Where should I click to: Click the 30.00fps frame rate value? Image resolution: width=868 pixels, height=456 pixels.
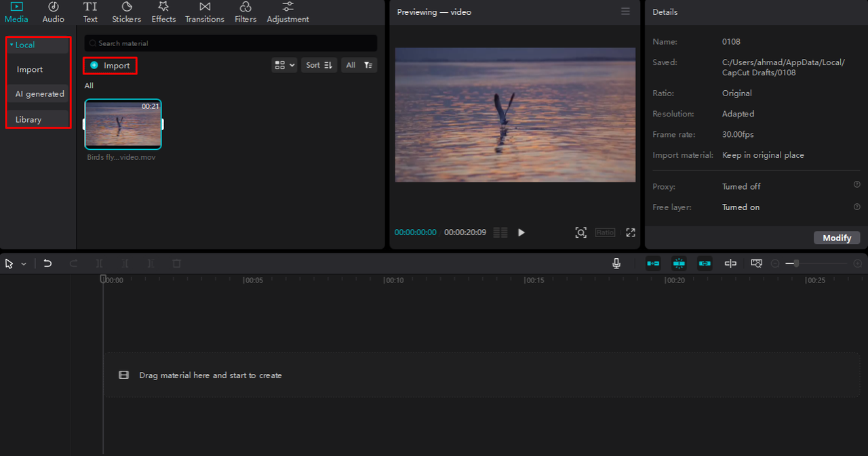coord(738,134)
